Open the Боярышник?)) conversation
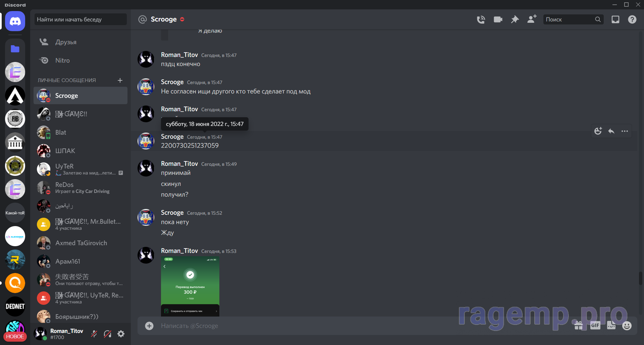The width and height of the screenshot is (644, 345). pyautogui.click(x=80, y=317)
